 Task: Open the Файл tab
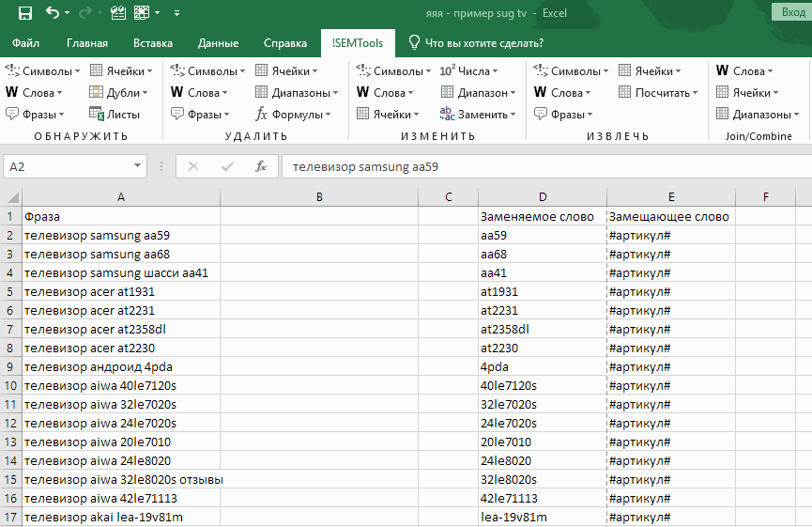tap(25, 43)
